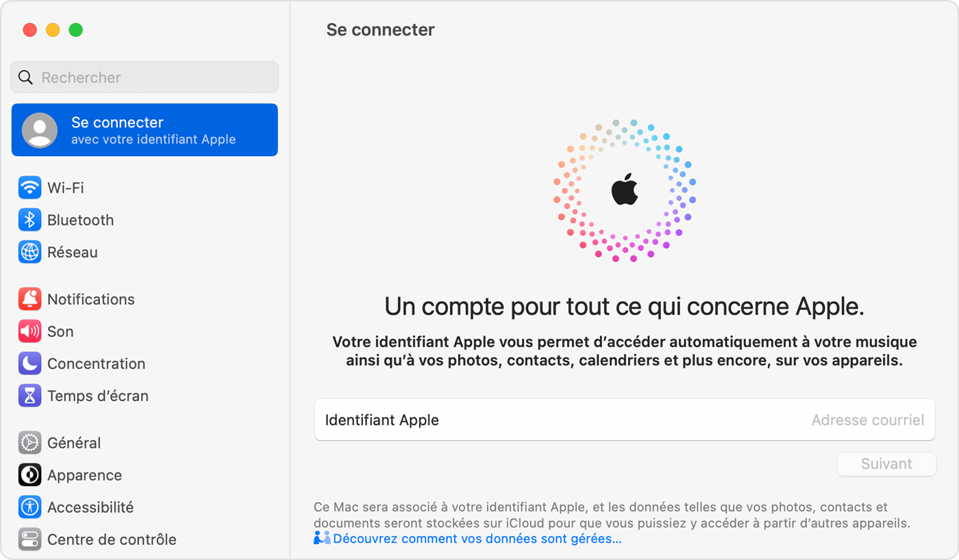The image size is (959, 560).
Task: Open Découvrez comment vos données sont gérées link
Action: [477, 539]
